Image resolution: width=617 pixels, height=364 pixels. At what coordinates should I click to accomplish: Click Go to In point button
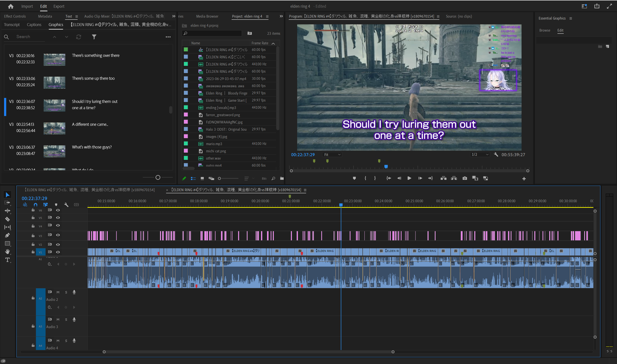click(389, 178)
